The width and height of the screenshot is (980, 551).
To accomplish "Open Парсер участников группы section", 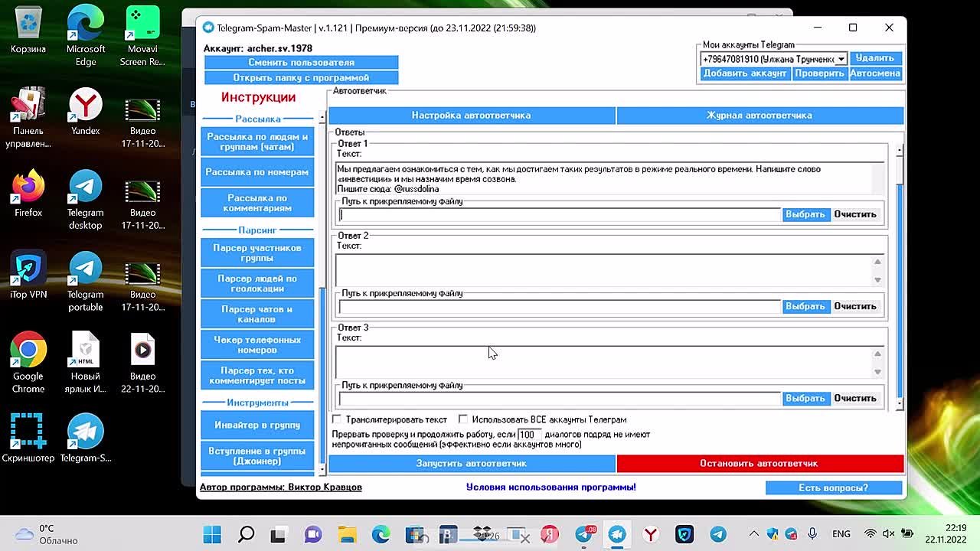I will (257, 253).
